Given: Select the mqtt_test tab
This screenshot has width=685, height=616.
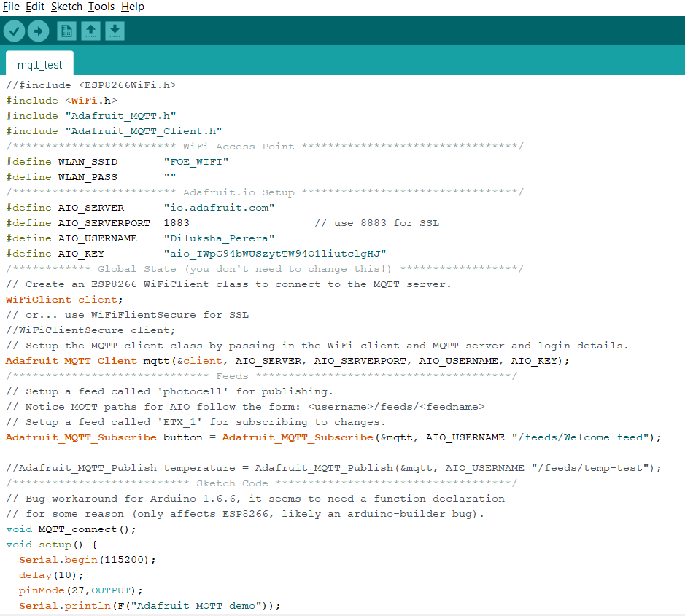Looking at the screenshot, I should [x=39, y=65].
